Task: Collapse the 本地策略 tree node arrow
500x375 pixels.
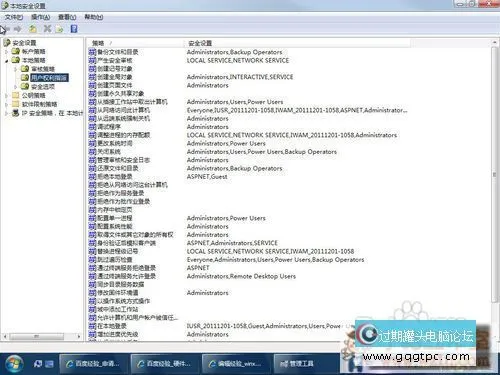Action: (x=6, y=61)
